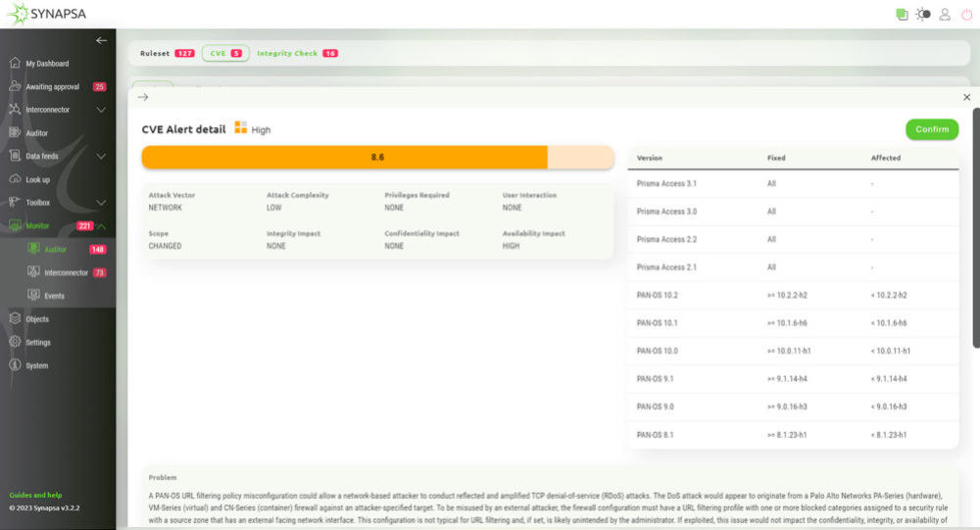980x530 pixels.
Task: Select the Prisma Access 2.1 row
Action: coord(793,266)
